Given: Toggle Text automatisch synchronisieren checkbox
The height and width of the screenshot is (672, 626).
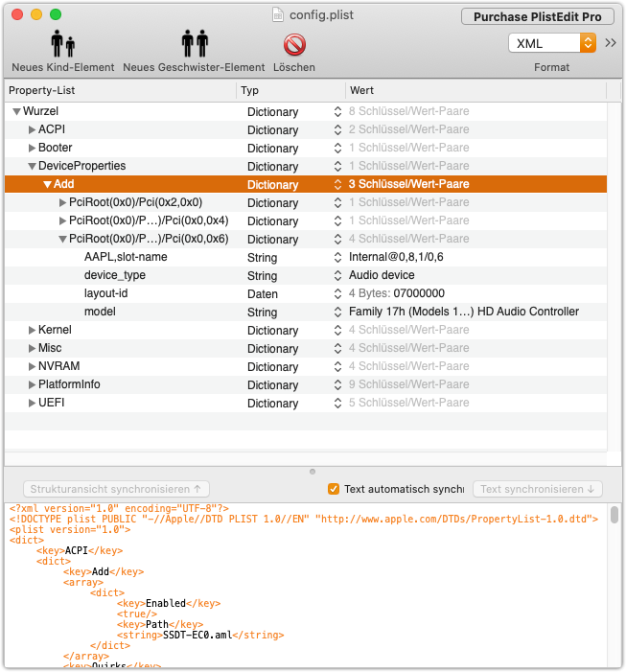Looking at the screenshot, I should (334, 489).
